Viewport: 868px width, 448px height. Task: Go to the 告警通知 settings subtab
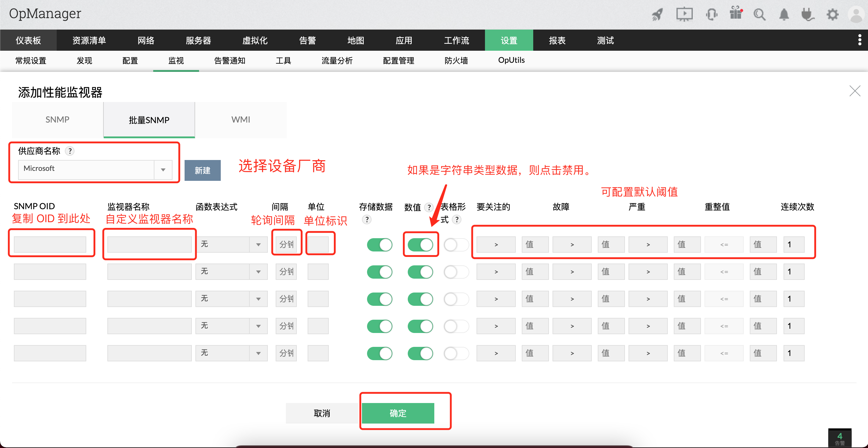(x=230, y=61)
